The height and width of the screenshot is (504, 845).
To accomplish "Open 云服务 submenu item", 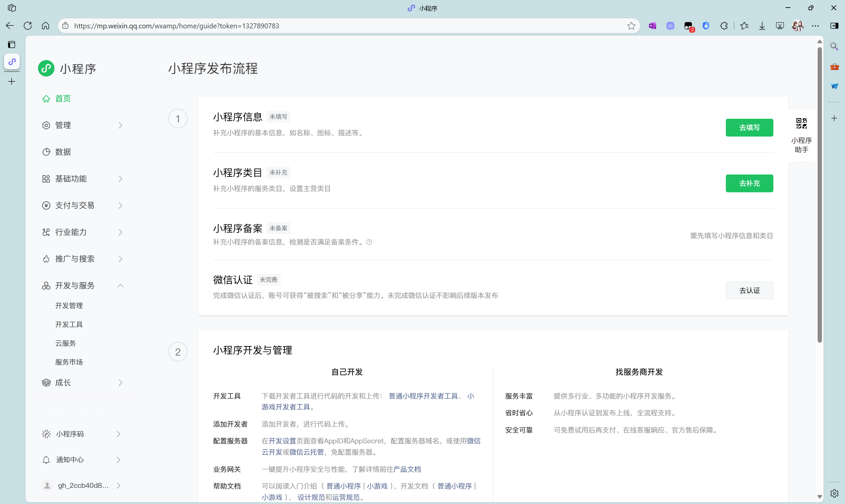I will (x=66, y=343).
